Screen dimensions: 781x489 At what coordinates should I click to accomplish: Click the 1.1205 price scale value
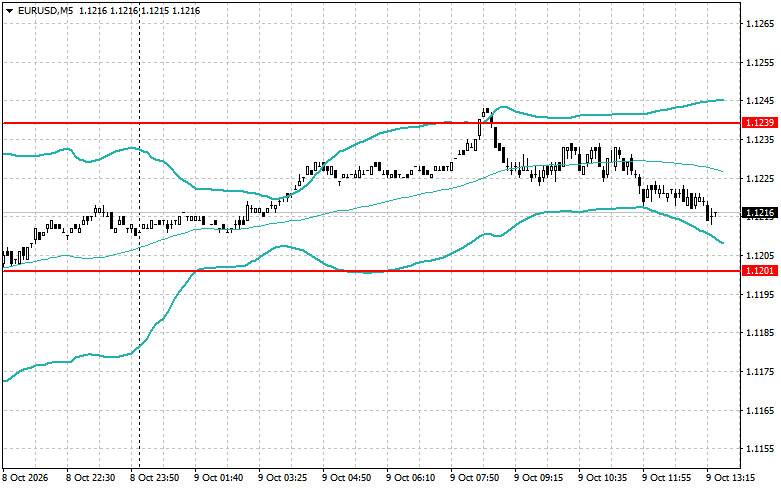click(760, 256)
